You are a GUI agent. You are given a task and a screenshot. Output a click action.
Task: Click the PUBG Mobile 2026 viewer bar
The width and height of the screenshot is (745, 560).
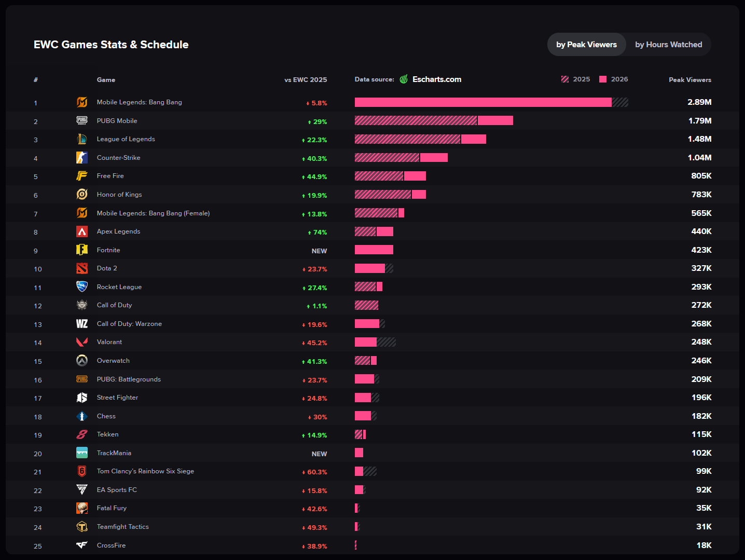495,120
